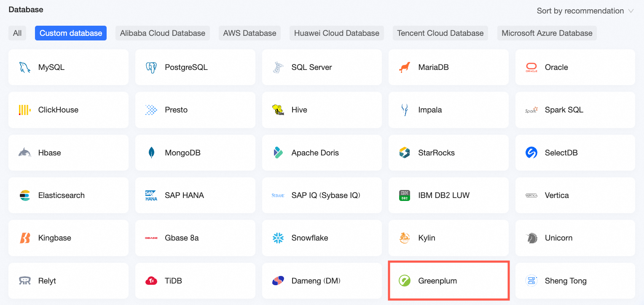The height and width of the screenshot is (305, 644).
Task: Click the SelectDB blue circle icon
Action: point(531,152)
